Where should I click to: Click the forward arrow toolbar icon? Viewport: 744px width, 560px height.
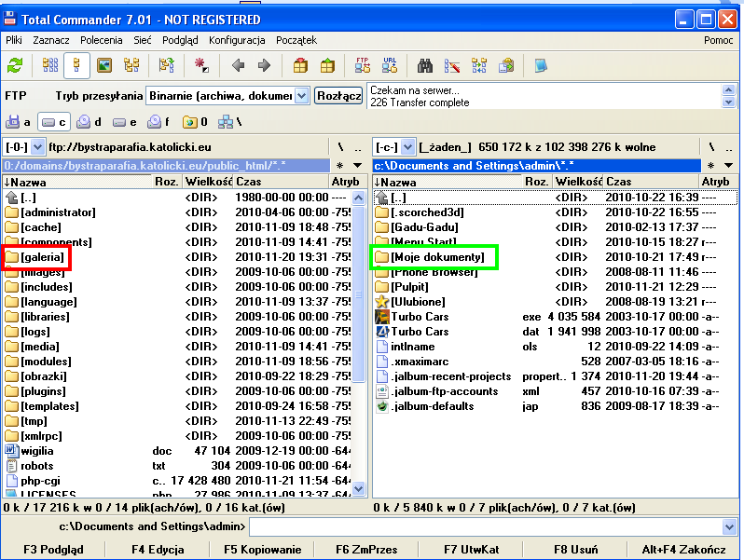(x=264, y=65)
